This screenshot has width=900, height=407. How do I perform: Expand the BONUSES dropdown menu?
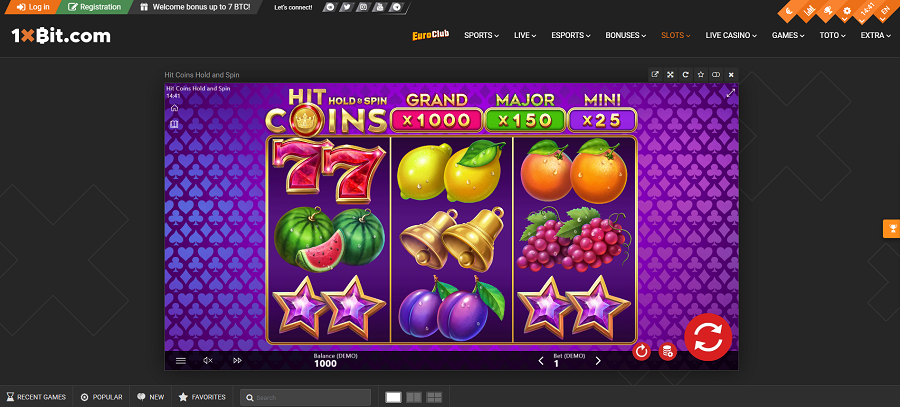[626, 35]
